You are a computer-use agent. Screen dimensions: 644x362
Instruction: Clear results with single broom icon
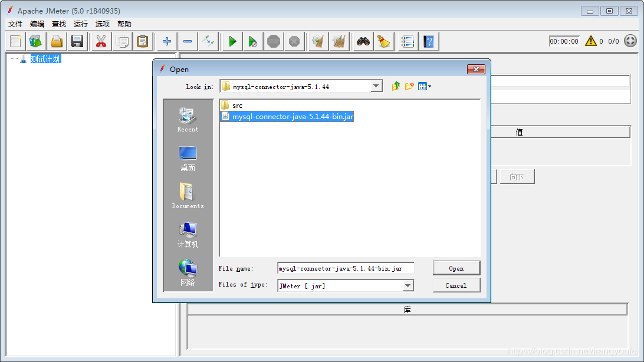coord(318,41)
